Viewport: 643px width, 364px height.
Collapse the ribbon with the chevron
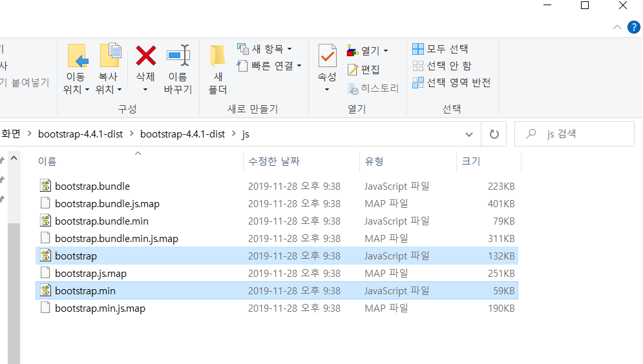617,28
